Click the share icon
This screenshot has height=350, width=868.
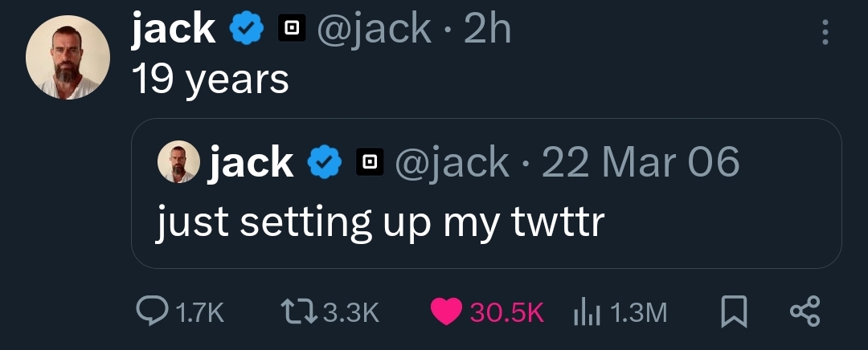pyautogui.click(x=805, y=312)
